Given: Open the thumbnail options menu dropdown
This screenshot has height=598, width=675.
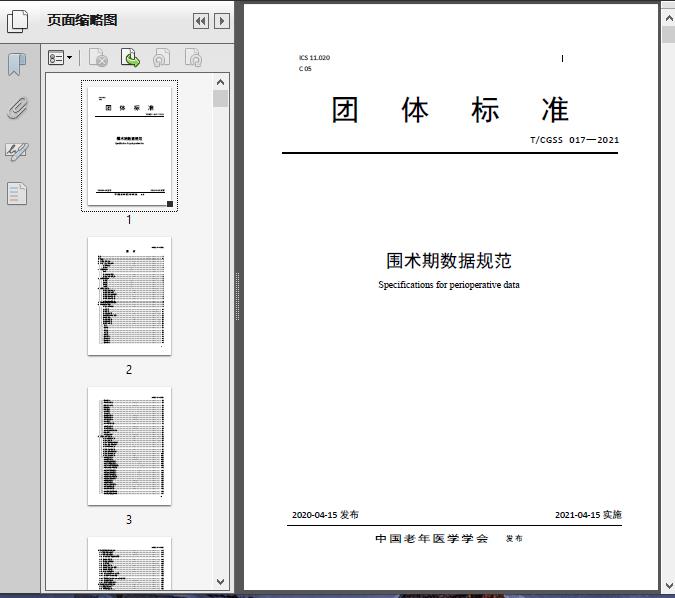Looking at the screenshot, I should pyautogui.click(x=60, y=58).
